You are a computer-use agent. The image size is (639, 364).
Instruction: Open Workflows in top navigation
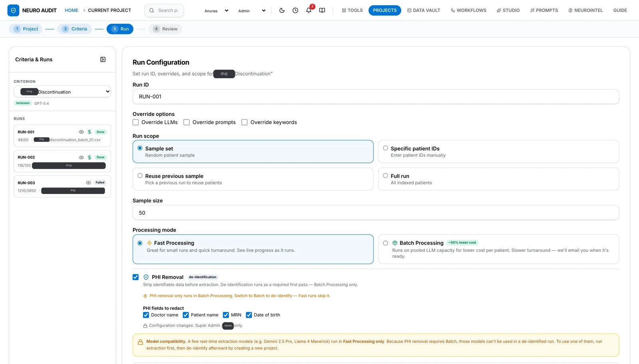(468, 10)
